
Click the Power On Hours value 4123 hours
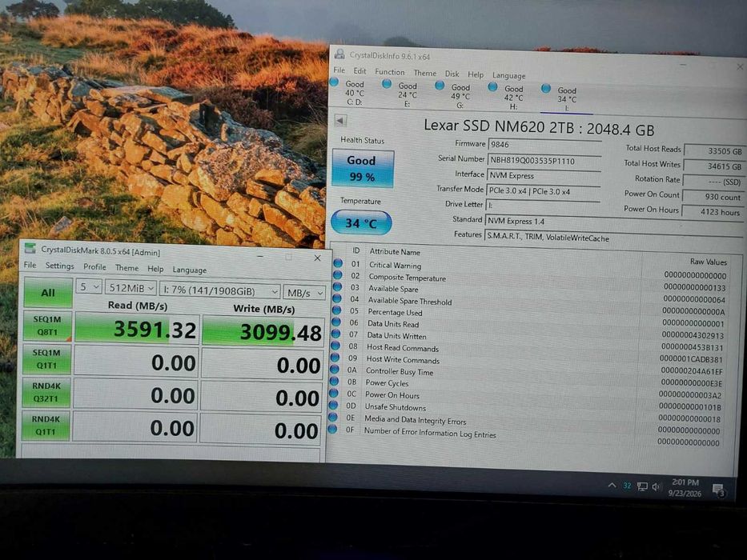coord(712,212)
